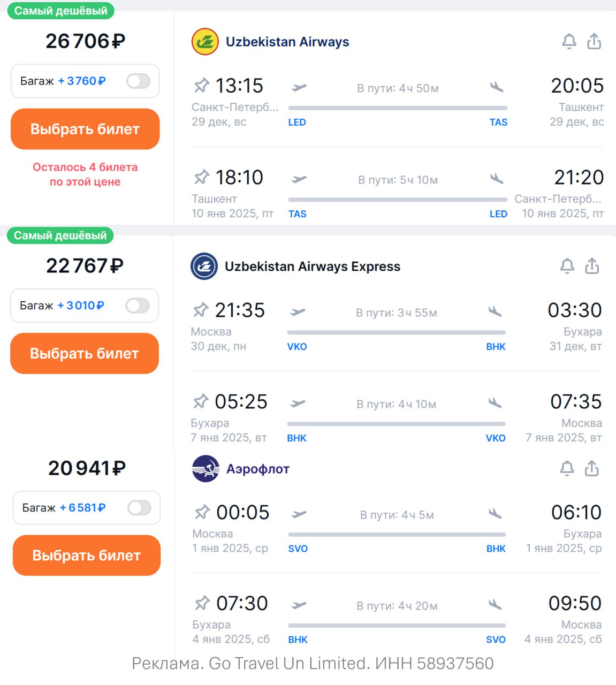Click the SVO departure airport code at 00:05
This screenshot has width=616, height=685.
click(x=298, y=549)
